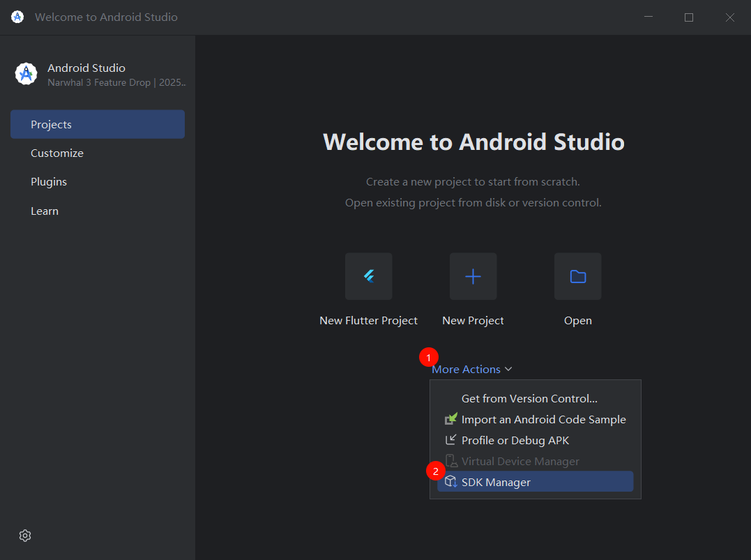Screen dimensions: 751x560
Task: Click the Profile or Debug APK icon
Action: coord(450,440)
